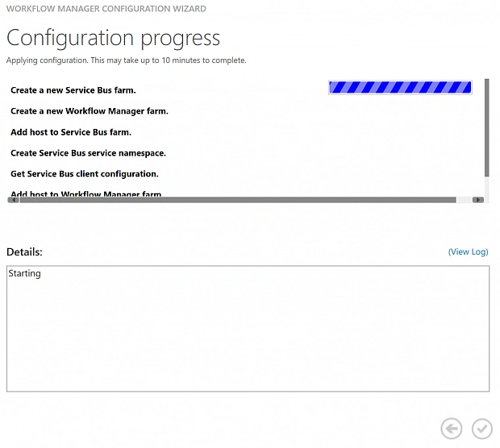Click the 'Configuration progress' heading

pos(113,38)
